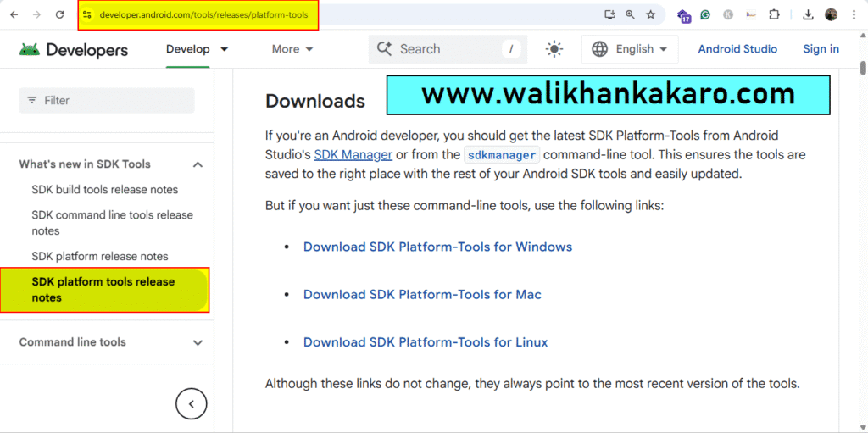Screen dimensions: 868x433
Task: Click the page vertical scrollbar thumb
Action: [862, 68]
